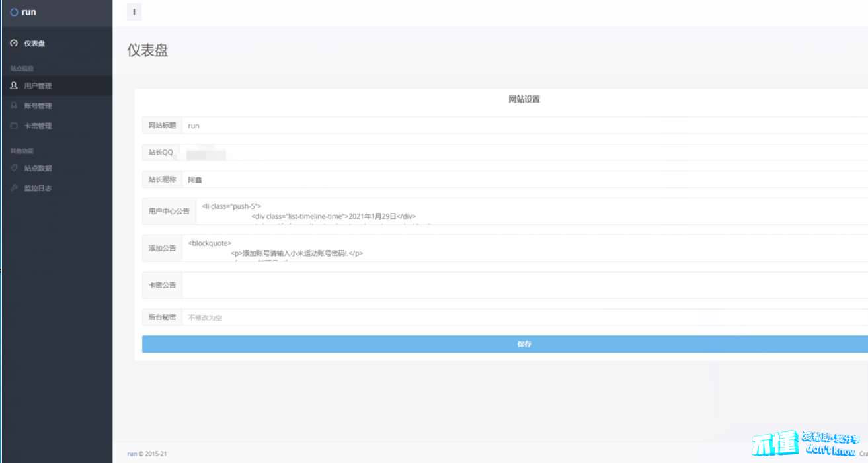Image resolution: width=868 pixels, height=463 pixels.
Task: Click the blue circle run logo
Action: pyautogui.click(x=14, y=12)
